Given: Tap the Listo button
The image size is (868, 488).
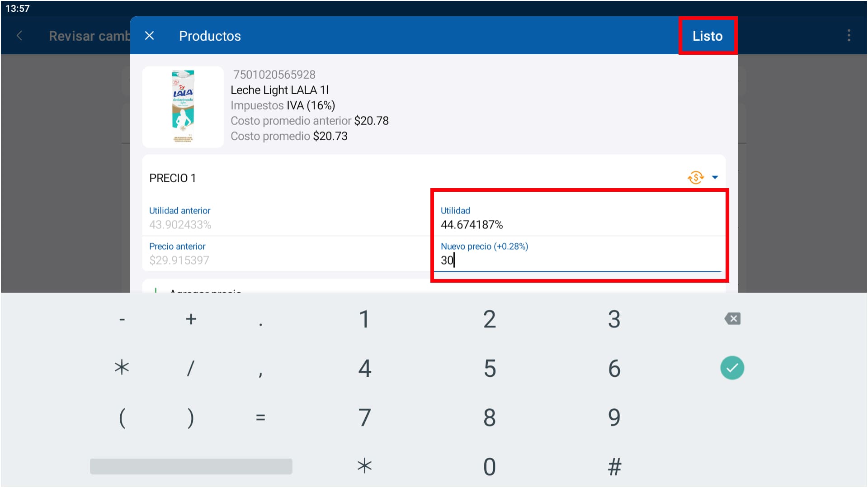Looking at the screenshot, I should coord(707,36).
